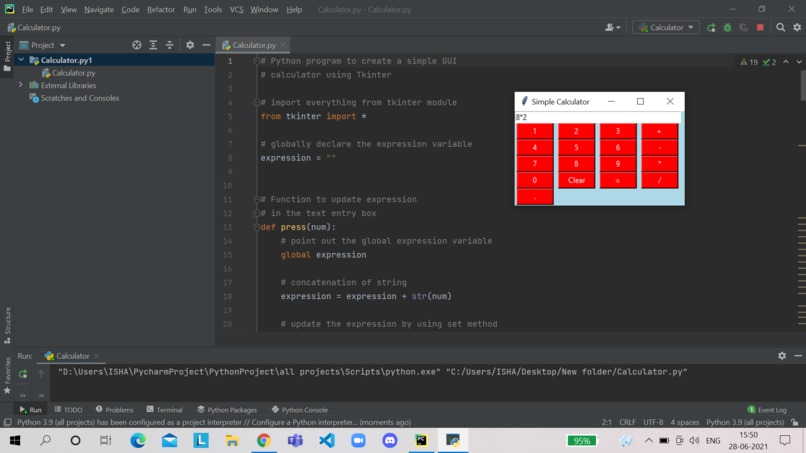806x453 pixels.
Task: Open PyCharm icon on the taskbar
Action: [421, 441]
